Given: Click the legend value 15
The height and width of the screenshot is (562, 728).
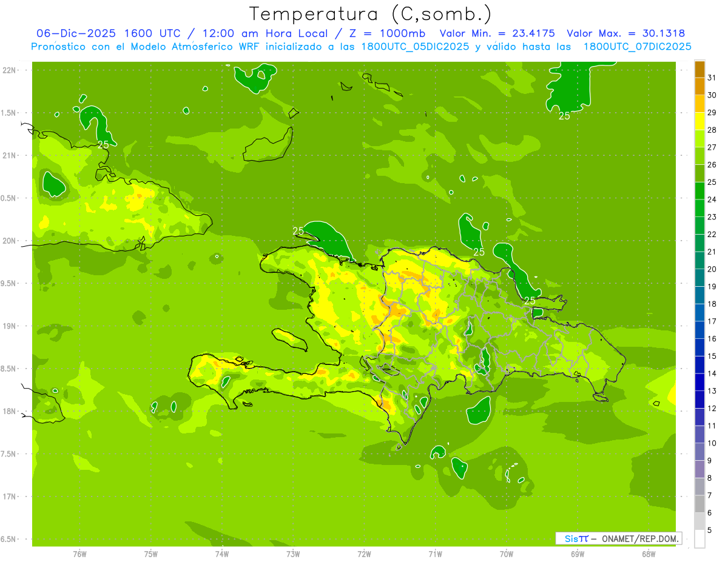Looking at the screenshot, I should (712, 356).
